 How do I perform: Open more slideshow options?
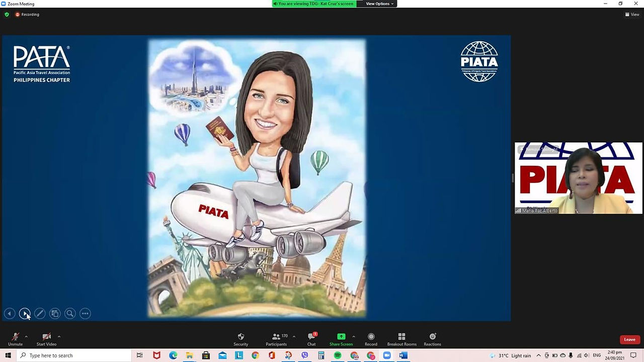(85, 314)
